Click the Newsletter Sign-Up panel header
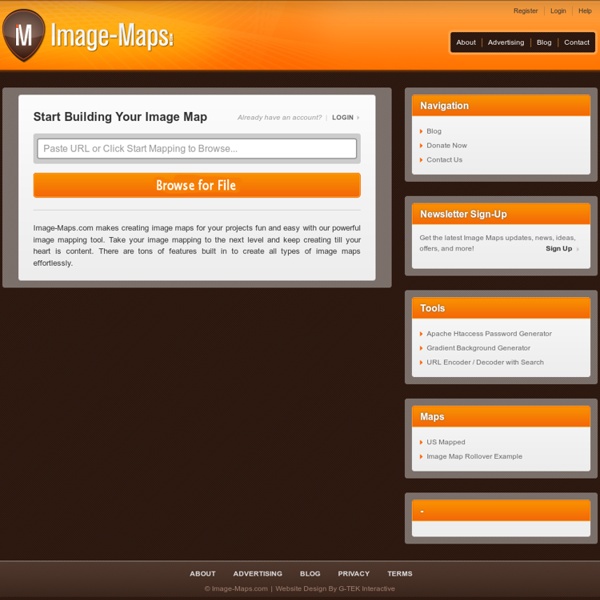The height and width of the screenshot is (600, 600). coord(501,214)
